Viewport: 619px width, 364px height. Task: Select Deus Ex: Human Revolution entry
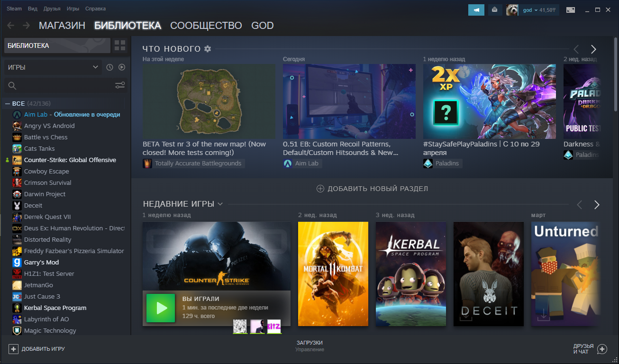(74, 228)
